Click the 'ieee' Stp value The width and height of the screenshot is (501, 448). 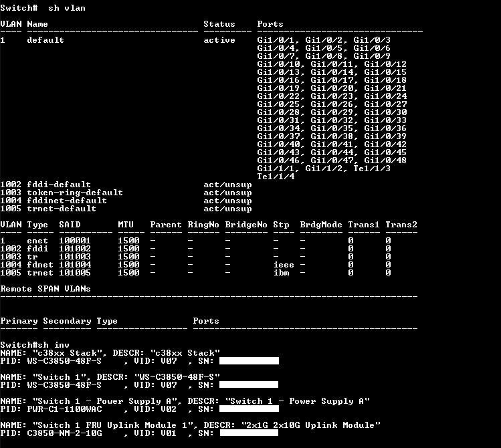click(x=284, y=265)
